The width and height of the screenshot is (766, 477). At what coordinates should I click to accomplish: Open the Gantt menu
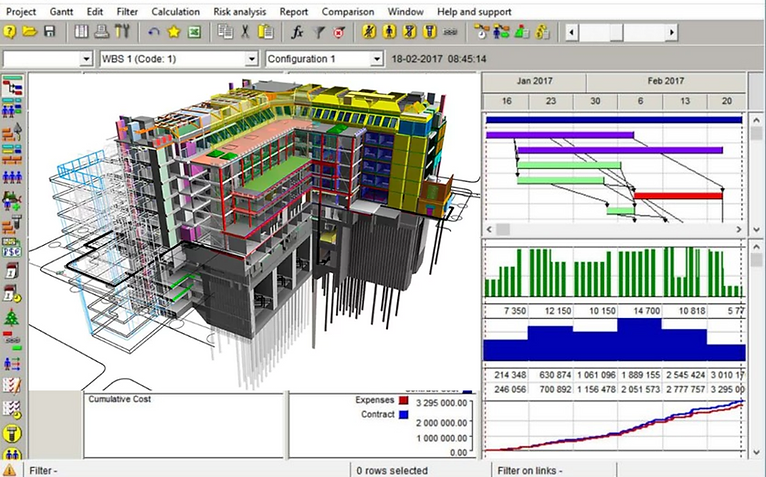[x=62, y=12]
